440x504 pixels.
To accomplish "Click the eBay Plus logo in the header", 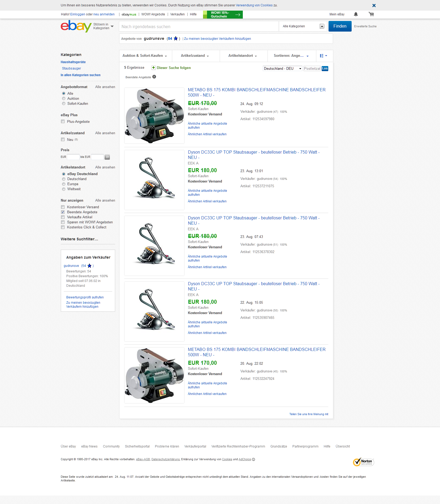I will (129, 15).
